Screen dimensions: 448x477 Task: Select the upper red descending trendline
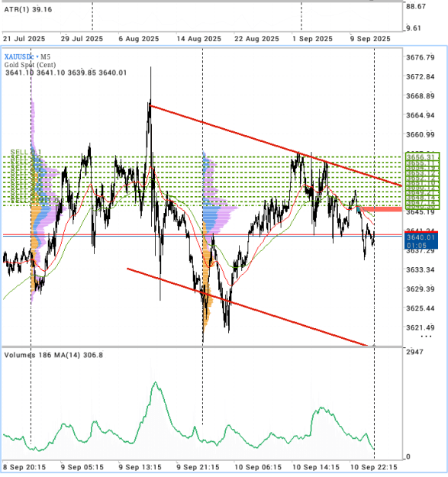coord(276,145)
